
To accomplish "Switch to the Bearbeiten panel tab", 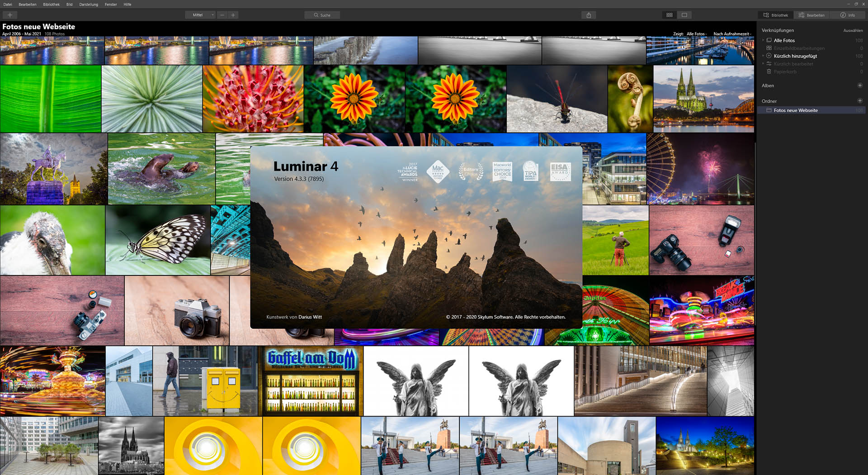I will 811,15.
